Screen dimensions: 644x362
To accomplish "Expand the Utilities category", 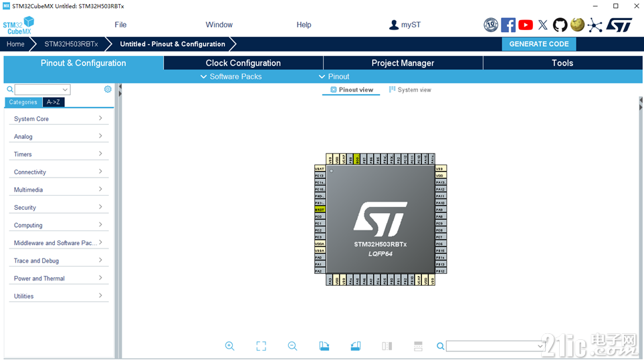I will tap(58, 296).
